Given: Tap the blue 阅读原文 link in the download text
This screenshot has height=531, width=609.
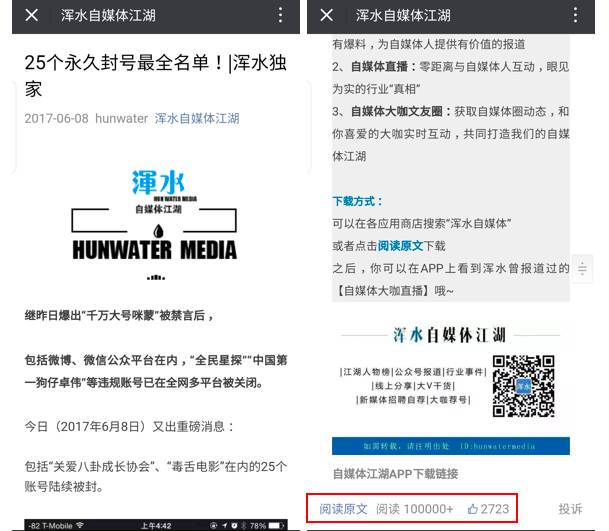Looking at the screenshot, I should [400, 246].
